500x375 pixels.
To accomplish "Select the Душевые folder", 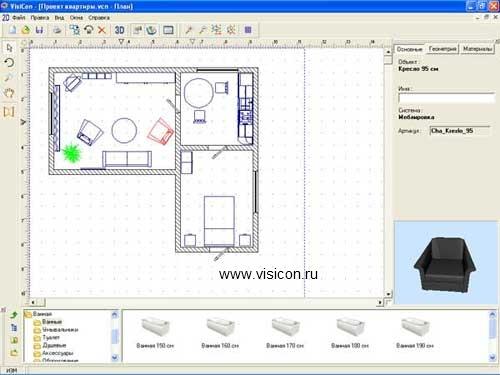I will coord(50,345).
